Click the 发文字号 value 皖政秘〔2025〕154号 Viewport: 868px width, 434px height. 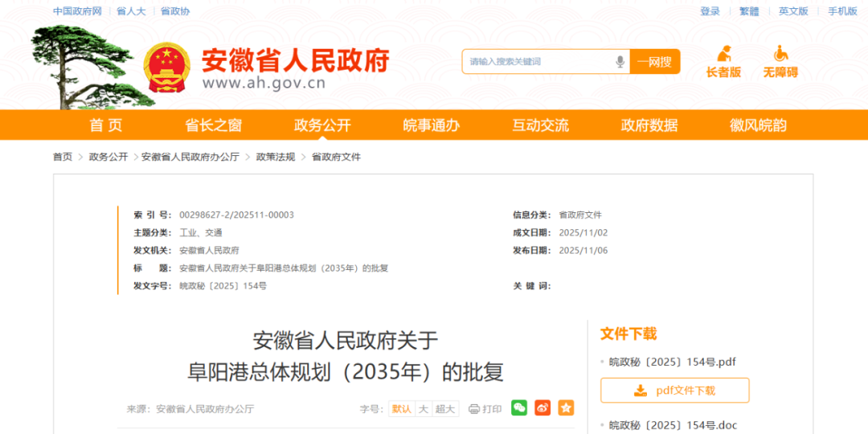223,285
